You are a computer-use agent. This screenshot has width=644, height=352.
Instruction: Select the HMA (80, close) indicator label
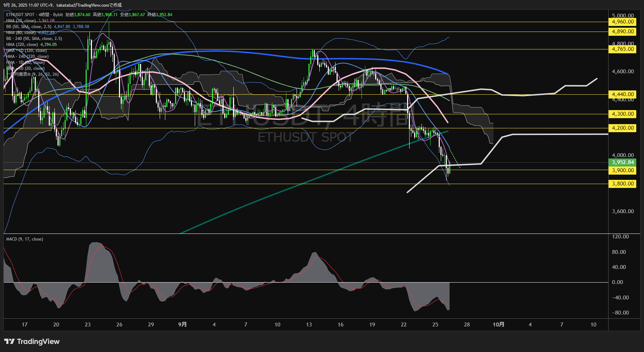click(21, 33)
